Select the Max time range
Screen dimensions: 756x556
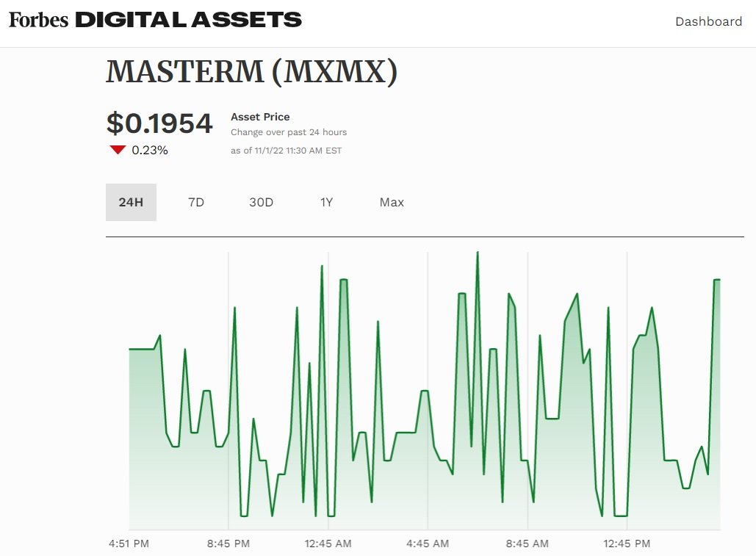392,202
